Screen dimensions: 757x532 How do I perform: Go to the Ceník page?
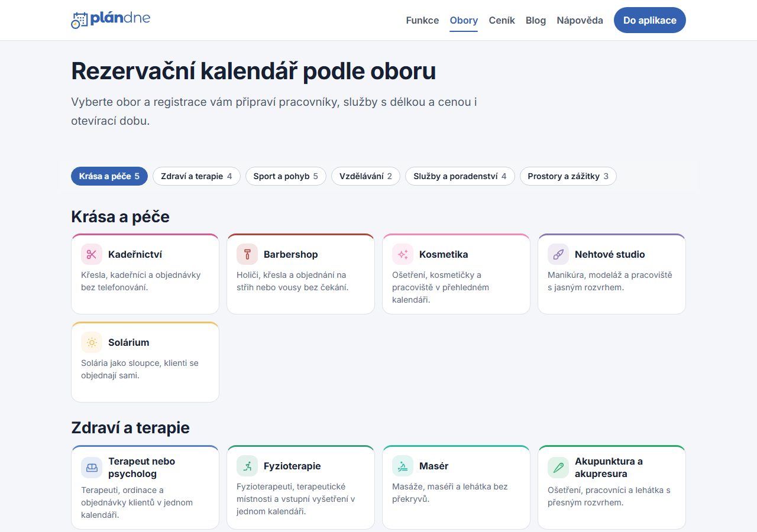pyautogui.click(x=502, y=20)
